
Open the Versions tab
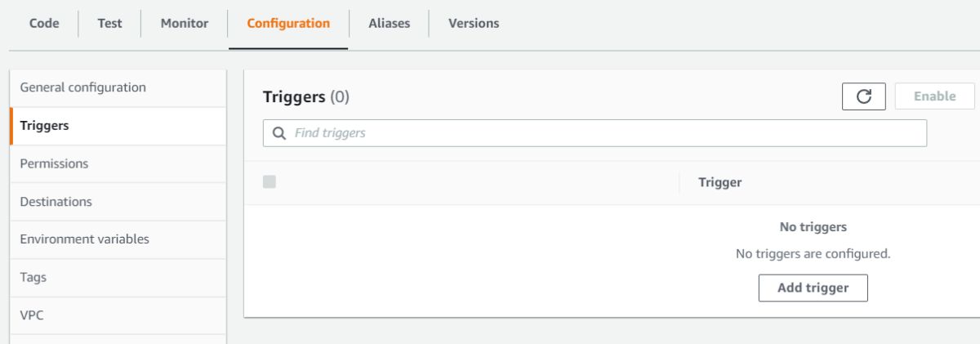pyautogui.click(x=474, y=23)
